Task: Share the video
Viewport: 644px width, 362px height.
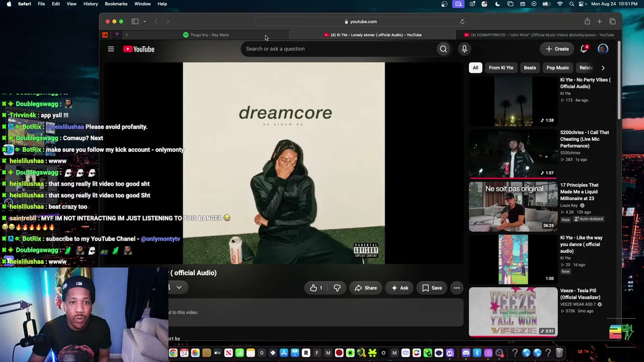Action: point(366,288)
